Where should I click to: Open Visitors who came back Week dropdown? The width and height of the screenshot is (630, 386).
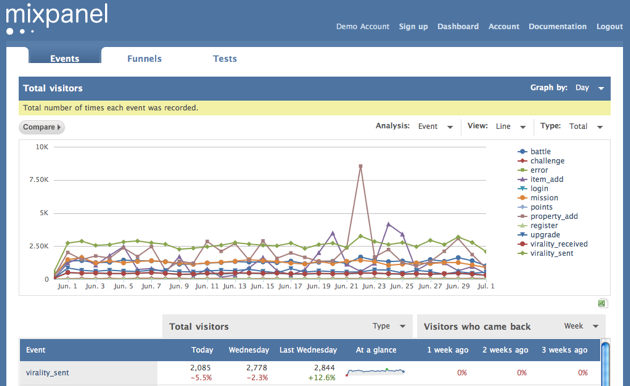(581, 326)
